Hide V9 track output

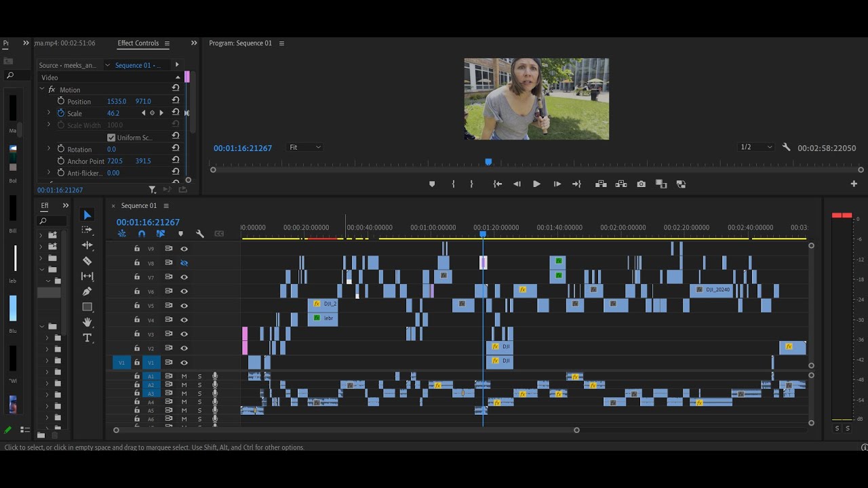click(184, 249)
